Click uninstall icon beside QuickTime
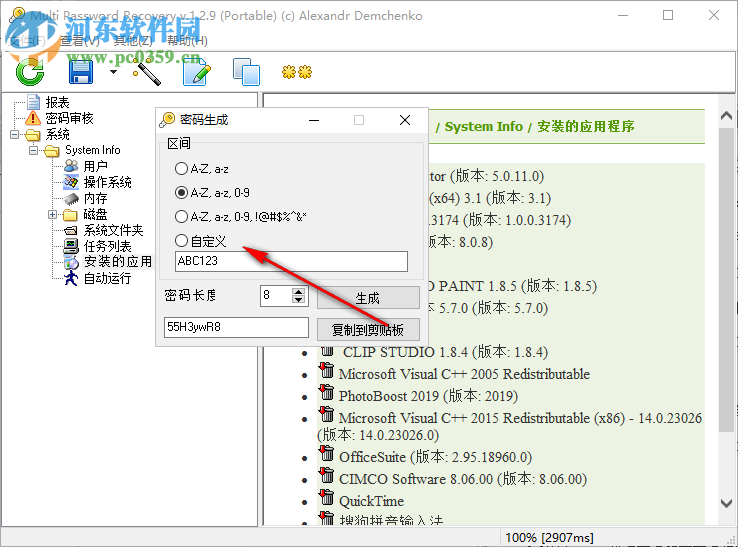The height and width of the screenshot is (547, 738). pyautogui.click(x=327, y=498)
